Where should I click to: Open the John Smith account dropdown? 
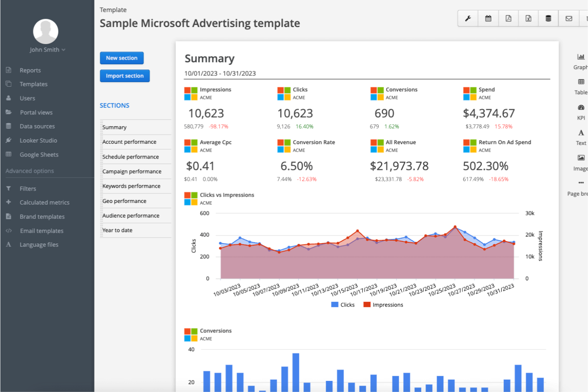coord(47,50)
